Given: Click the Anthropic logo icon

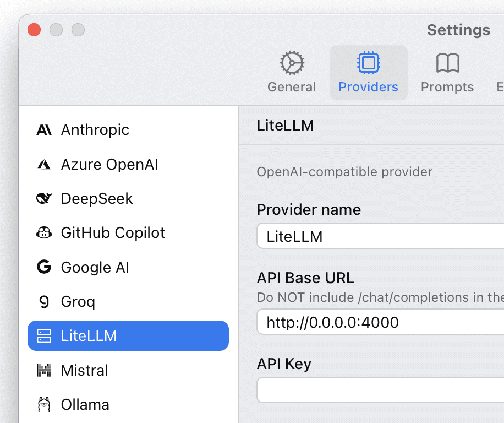Looking at the screenshot, I should point(44,130).
